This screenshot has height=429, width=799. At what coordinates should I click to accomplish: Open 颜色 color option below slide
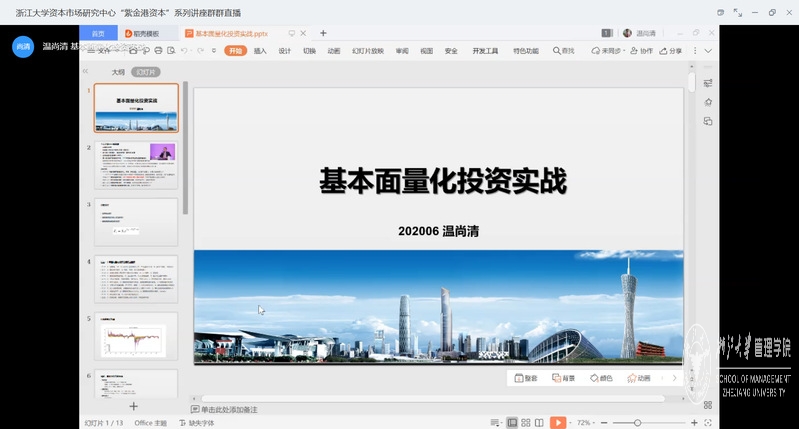[601, 378]
